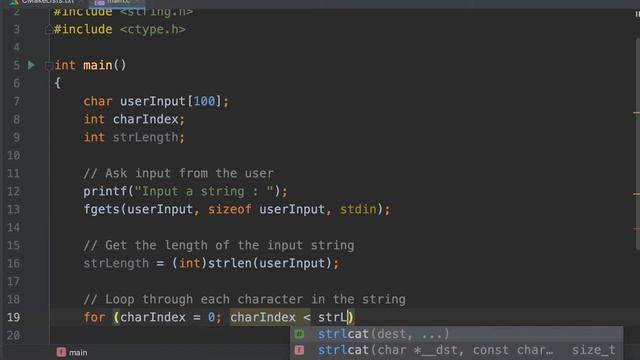Click gutter line number 16
This screenshot has width=640, height=360.
click(13, 263)
